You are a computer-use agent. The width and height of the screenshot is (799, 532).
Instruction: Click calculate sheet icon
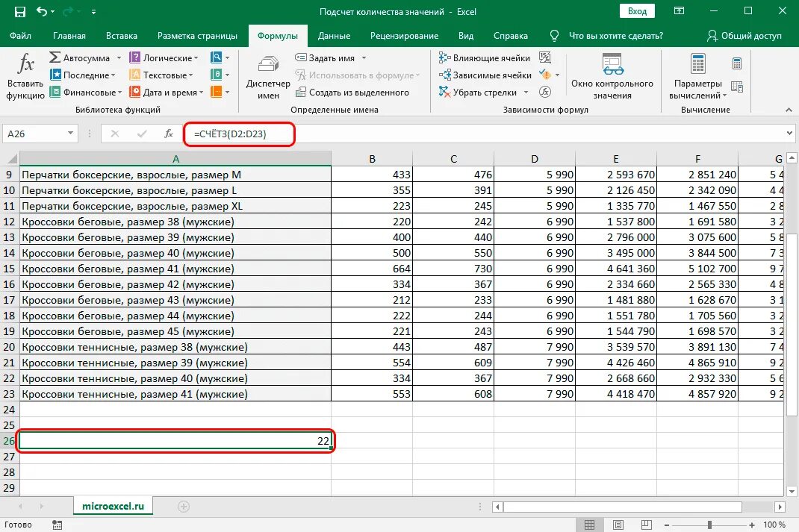click(737, 87)
